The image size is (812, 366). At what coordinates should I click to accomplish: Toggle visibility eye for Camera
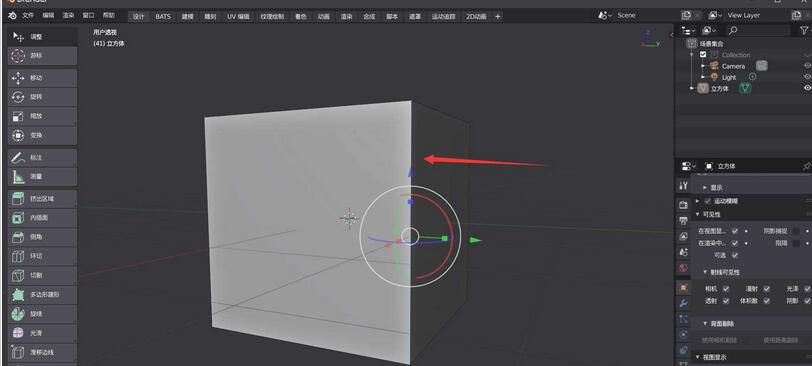pyautogui.click(x=807, y=66)
